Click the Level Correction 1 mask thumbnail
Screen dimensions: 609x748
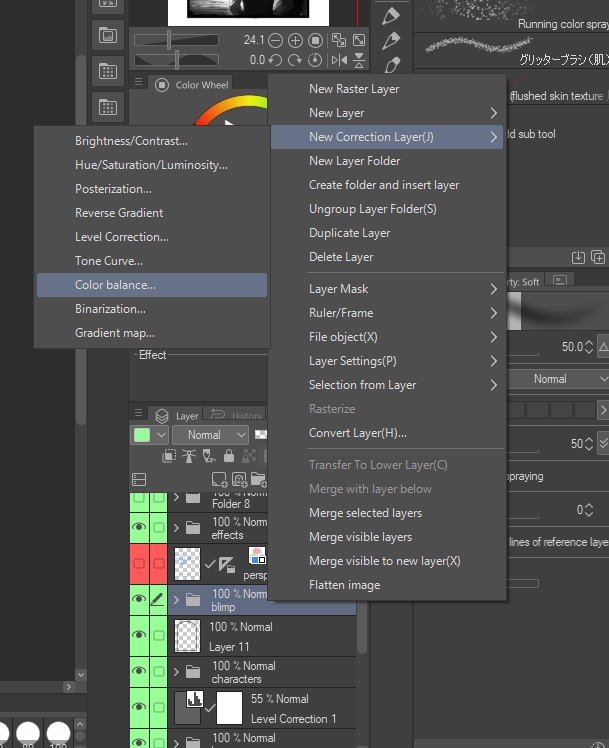pyautogui.click(x=229, y=707)
